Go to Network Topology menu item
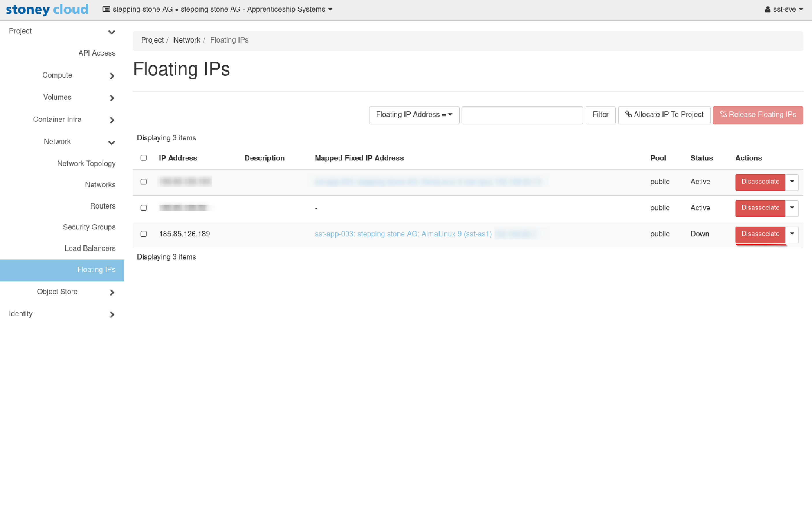The width and height of the screenshot is (812, 519). point(86,164)
